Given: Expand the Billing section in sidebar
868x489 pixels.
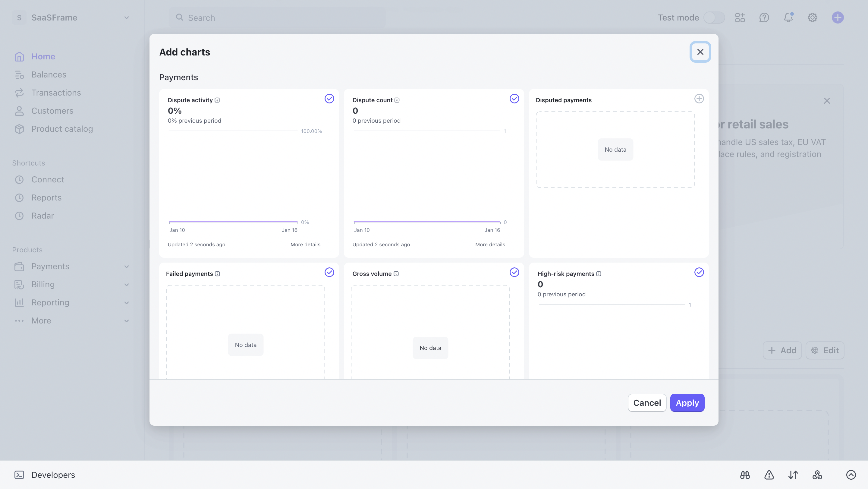Looking at the screenshot, I should [126, 284].
